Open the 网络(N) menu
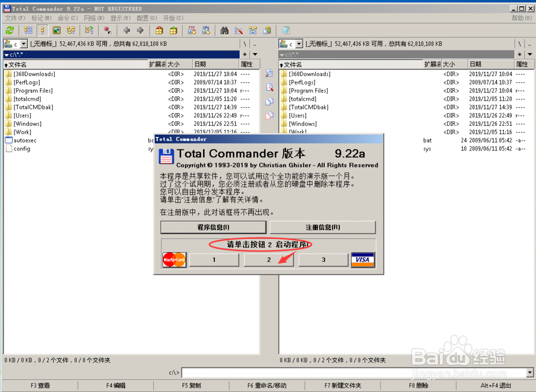The width and height of the screenshot is (536, 392). pos(94,18)
